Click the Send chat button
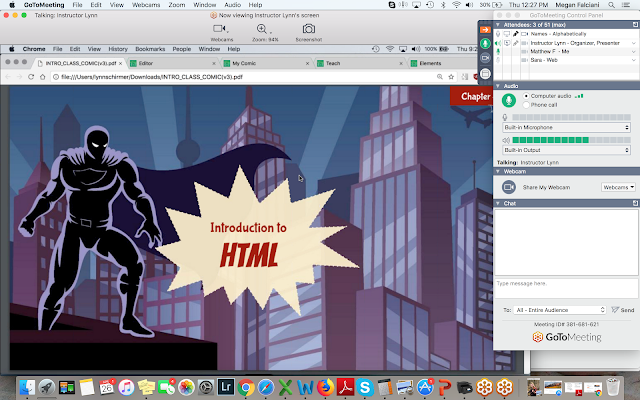Screen dimensions: 640x400 (x=623, y=310)
